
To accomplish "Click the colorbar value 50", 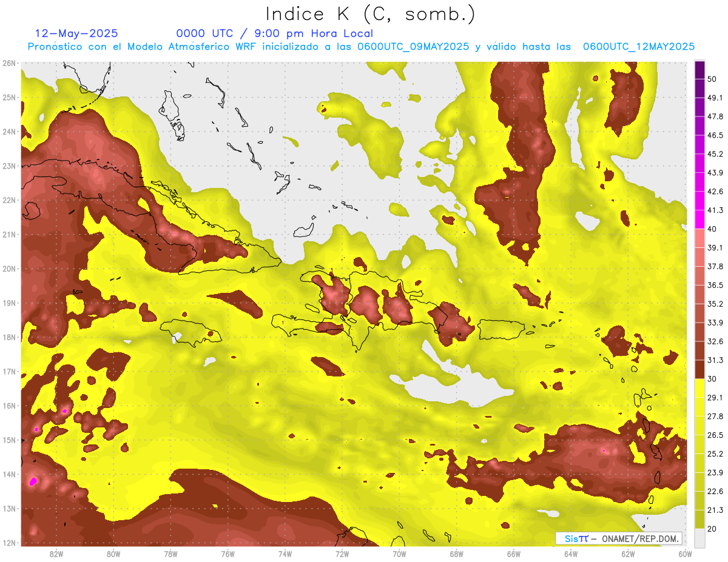I will [x=713, y=79].
